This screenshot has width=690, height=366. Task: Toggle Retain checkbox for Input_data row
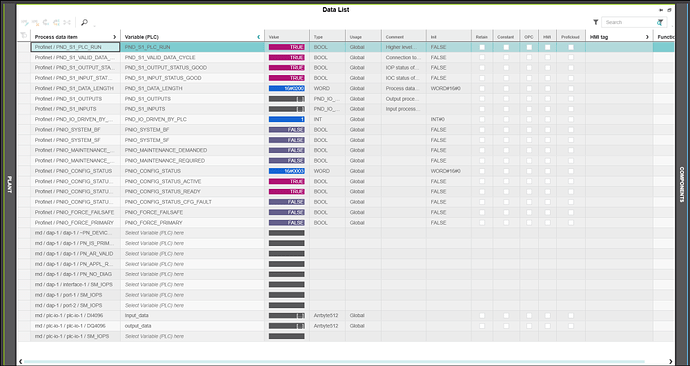click(x=482, y=315)
